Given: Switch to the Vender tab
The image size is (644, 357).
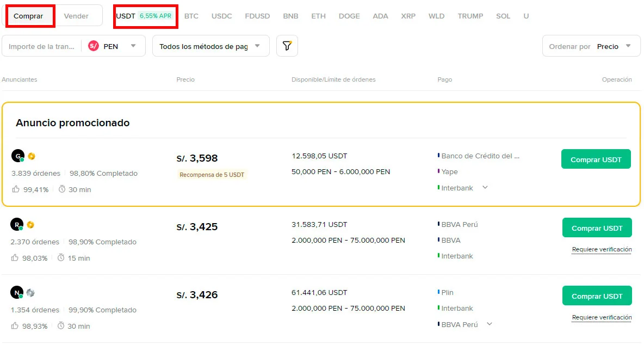Looking at the screenshot, I should point(76,16).
